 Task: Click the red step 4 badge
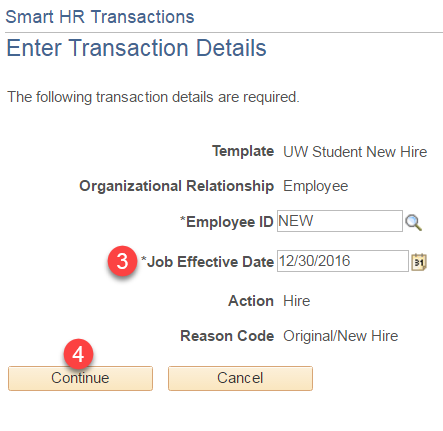point(78,354)
